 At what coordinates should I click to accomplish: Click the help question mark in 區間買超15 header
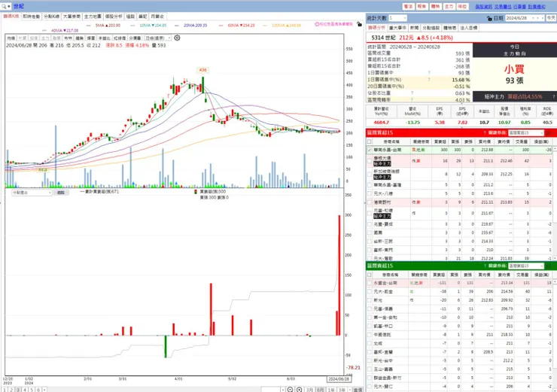484,132
